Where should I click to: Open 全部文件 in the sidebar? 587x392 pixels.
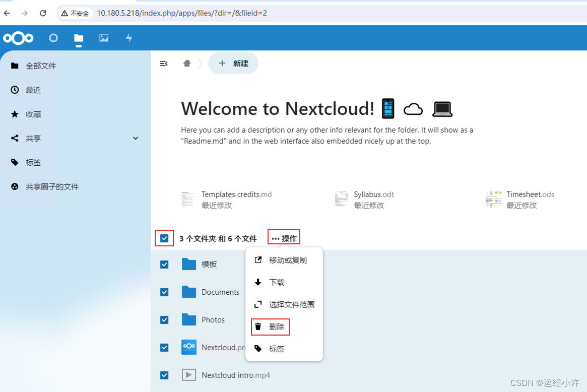[x=75, y=66]
